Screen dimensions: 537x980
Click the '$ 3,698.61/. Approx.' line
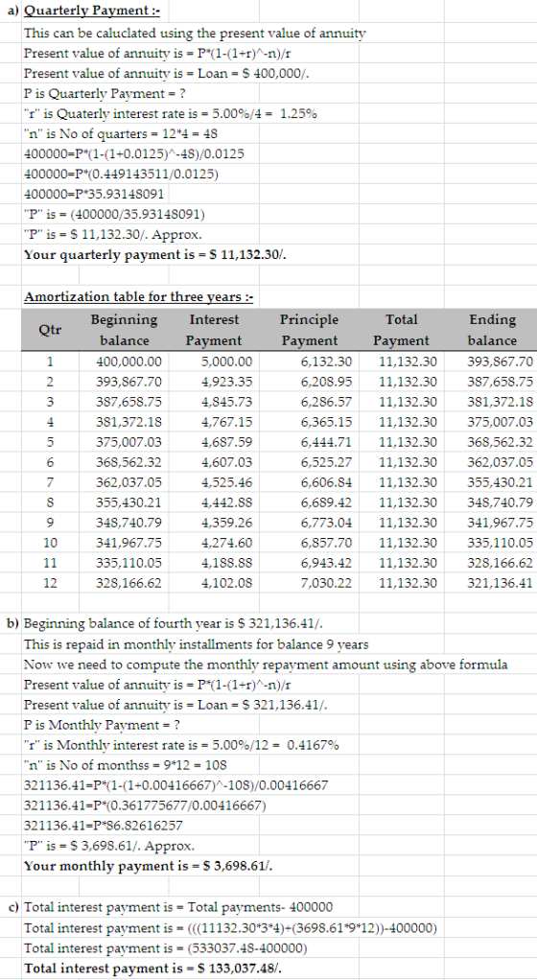[x=108, y=846]
